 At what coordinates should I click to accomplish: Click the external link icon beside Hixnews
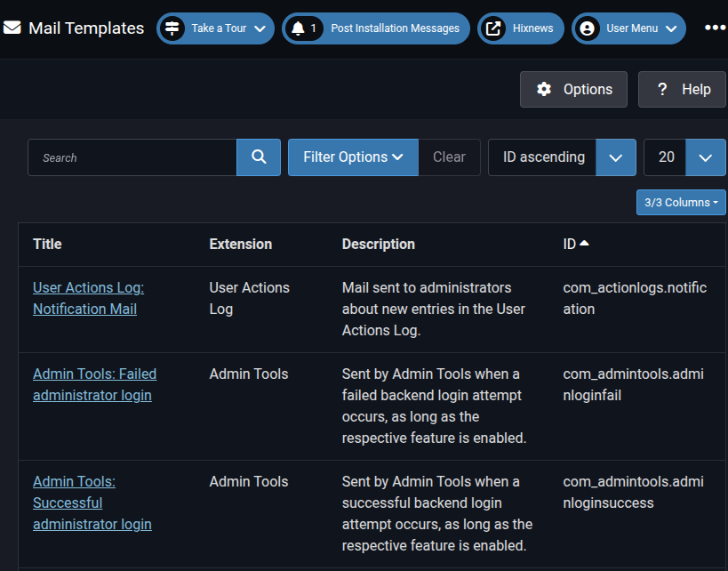click(x=494, y=28)
